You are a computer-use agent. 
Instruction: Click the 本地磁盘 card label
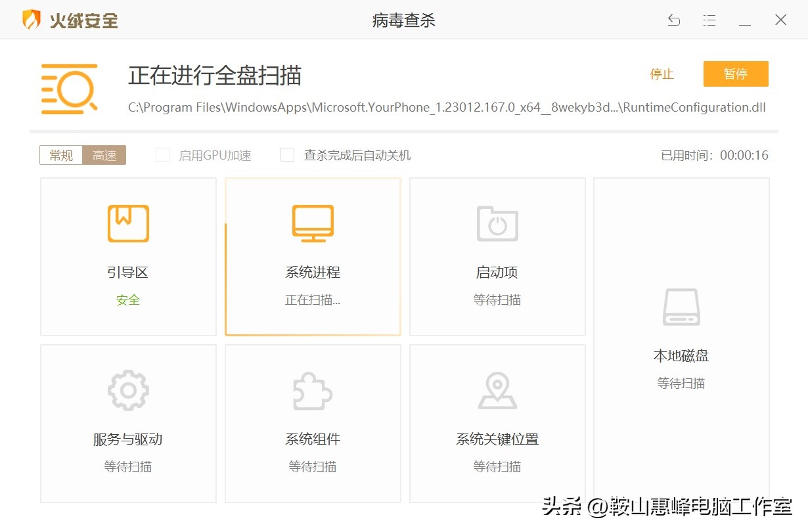coord(681,356)
